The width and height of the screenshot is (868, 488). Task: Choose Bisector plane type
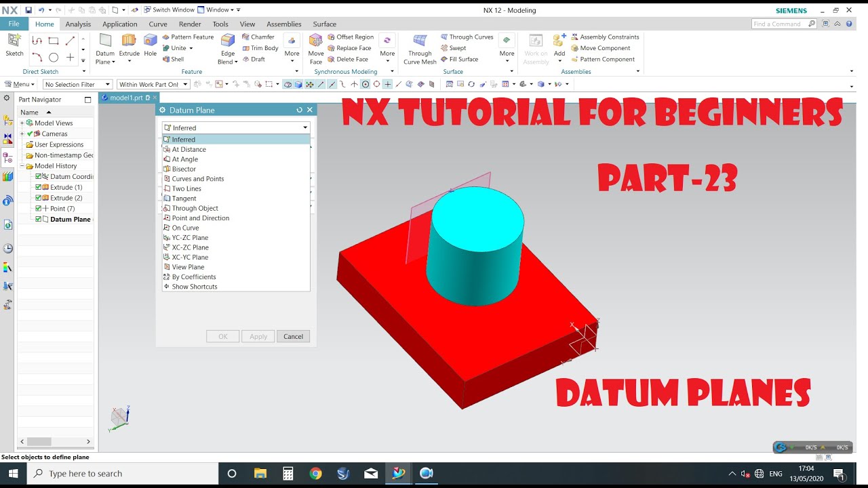(236, 169)
